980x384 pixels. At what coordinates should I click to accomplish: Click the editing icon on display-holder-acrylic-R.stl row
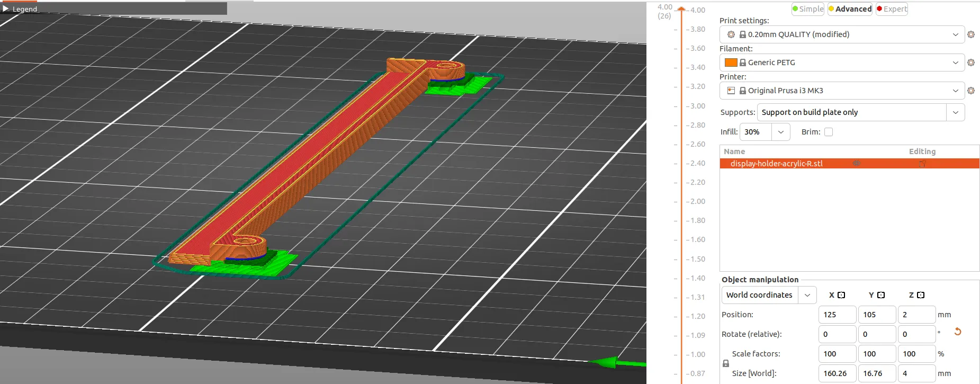tap(922, 164)
